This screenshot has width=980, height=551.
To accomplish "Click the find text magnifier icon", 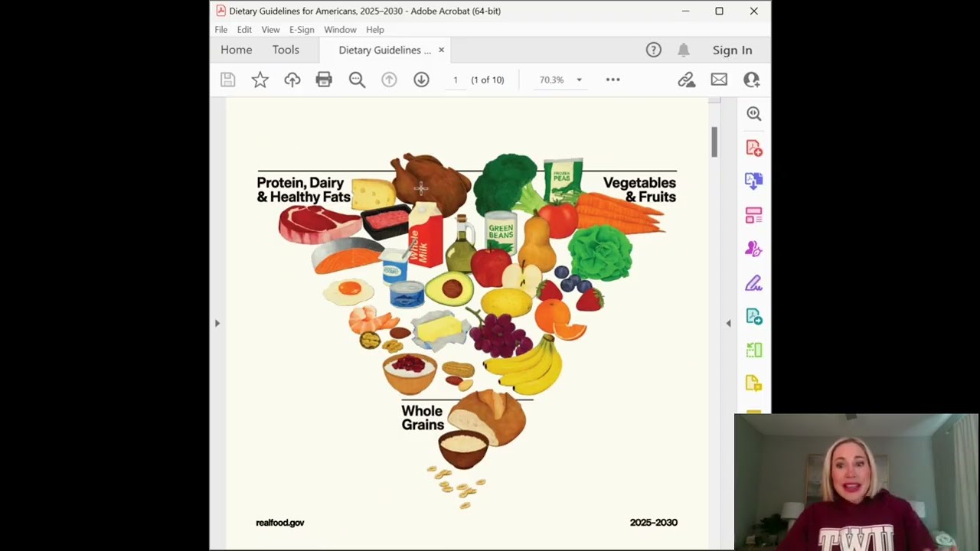I will point(357,80).
